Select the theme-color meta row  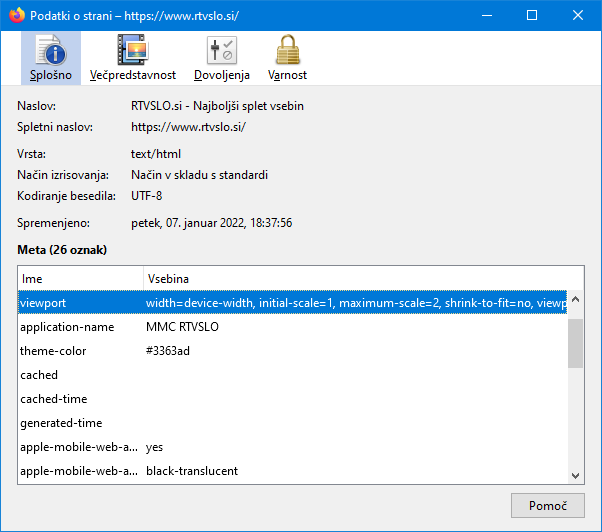pos(293,351)
